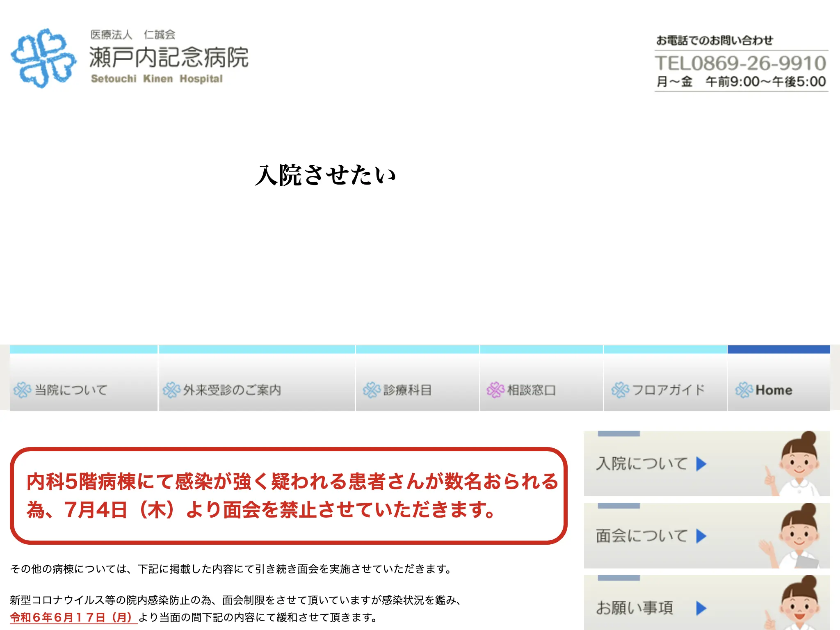
Task: Click the 医療法人 仁誠会 text
Action: point(133,35)
